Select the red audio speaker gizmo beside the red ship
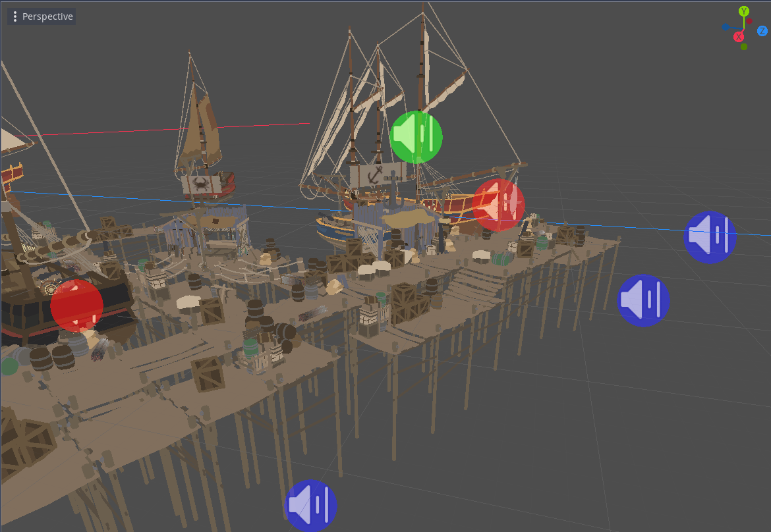771x532 pixels. pos(498,205)
